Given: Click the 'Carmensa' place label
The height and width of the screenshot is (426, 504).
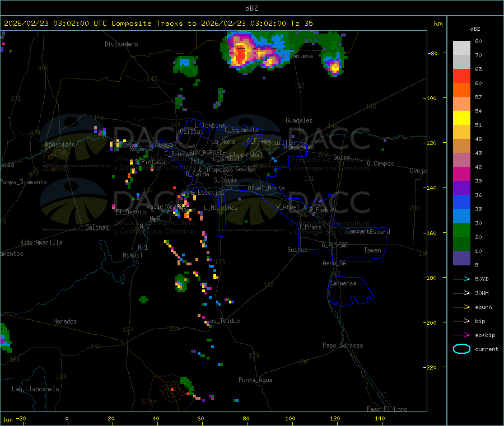Looking at the screenshot, I should tap(343, 284).
